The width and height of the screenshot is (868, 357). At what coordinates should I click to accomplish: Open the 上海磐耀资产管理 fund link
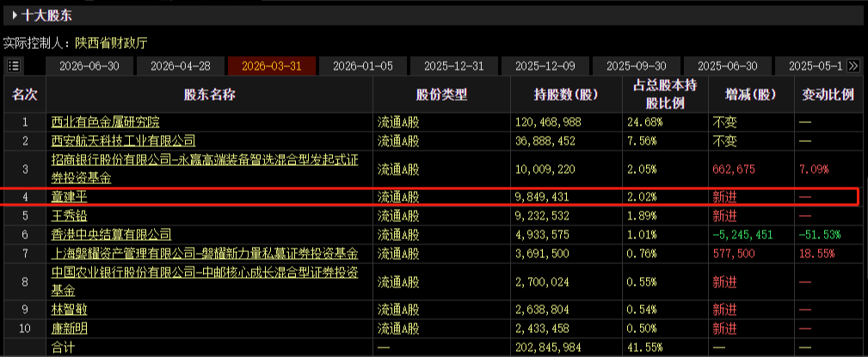204,254
